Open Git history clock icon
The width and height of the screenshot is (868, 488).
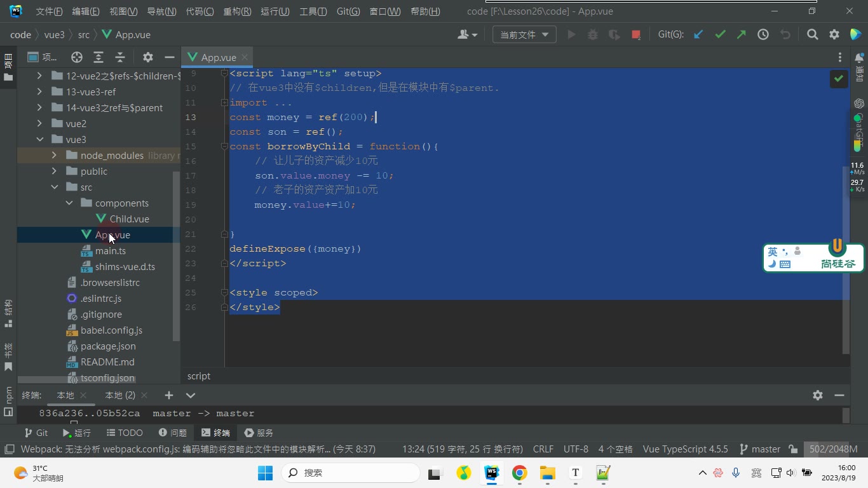[763, 35]
